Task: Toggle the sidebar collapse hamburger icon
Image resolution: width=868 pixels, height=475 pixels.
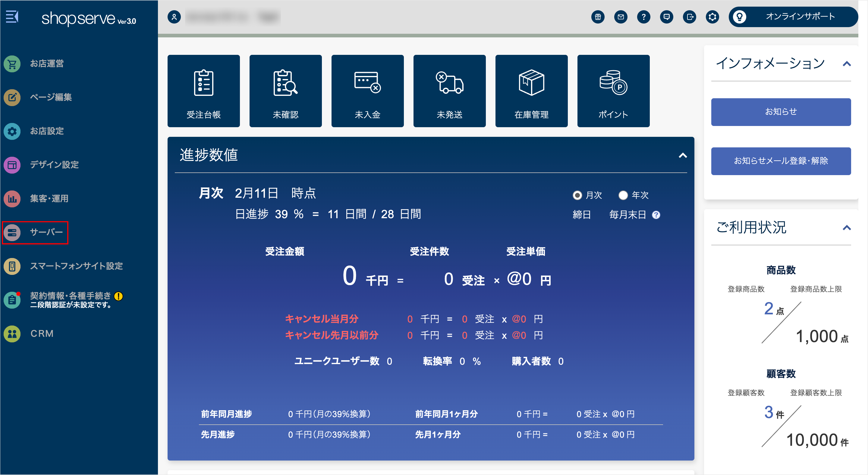Action: coord(12,17)
